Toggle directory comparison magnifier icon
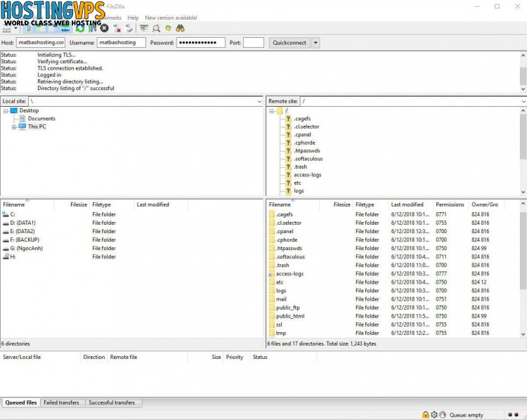 [x=156, y=28]
